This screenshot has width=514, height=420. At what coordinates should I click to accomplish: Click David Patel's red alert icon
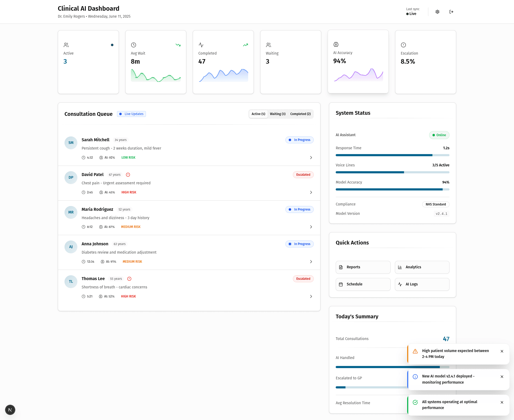(x=128, y=175)
